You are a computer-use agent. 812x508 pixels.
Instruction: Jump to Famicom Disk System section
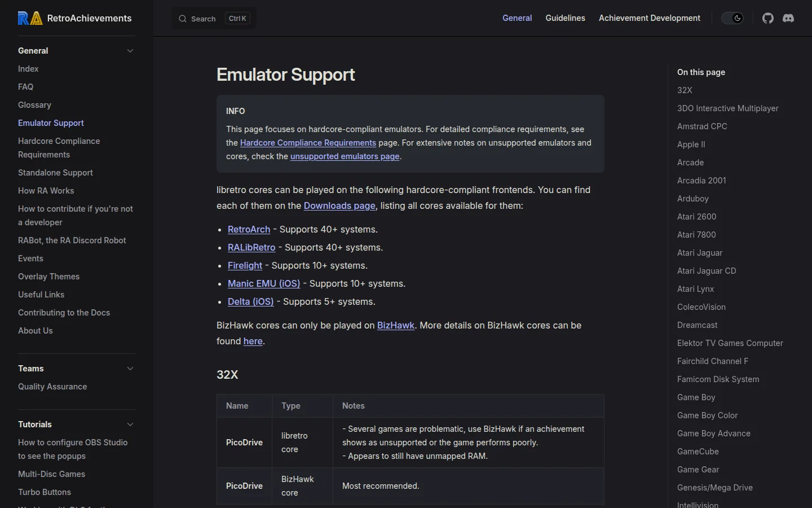(x=718, y=379)
